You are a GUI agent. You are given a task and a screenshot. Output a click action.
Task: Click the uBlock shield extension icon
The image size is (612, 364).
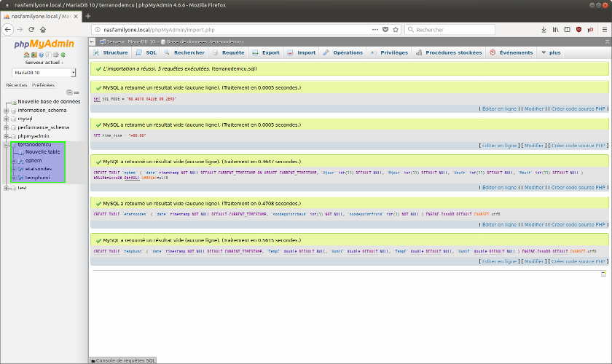[x=578, y=30]
